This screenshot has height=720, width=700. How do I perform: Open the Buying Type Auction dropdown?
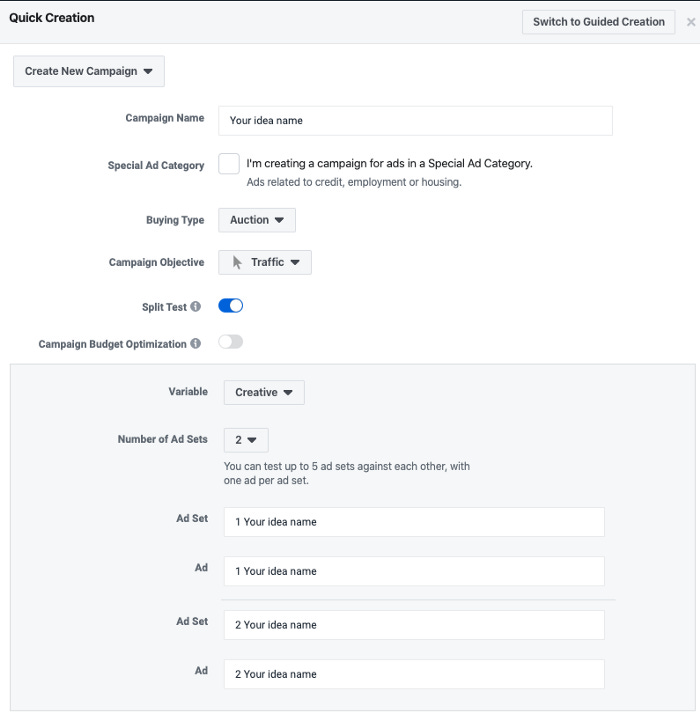click(x=257, y=220)
